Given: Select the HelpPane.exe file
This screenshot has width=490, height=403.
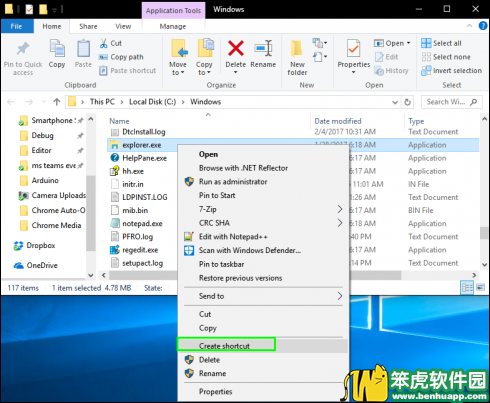Looking at the screenshot, I should tap(144, 158).
